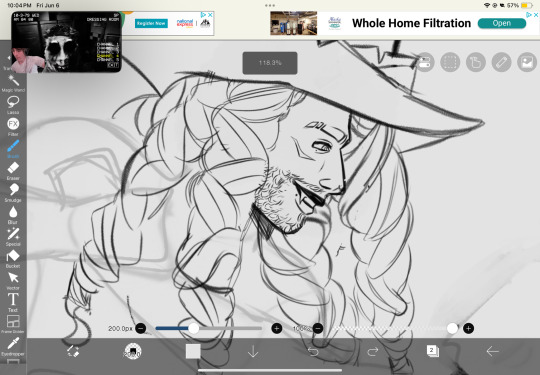Tap the Wi-Fi status icon
The height and width of the screenshot is (375, 540).
pos(487,6)
